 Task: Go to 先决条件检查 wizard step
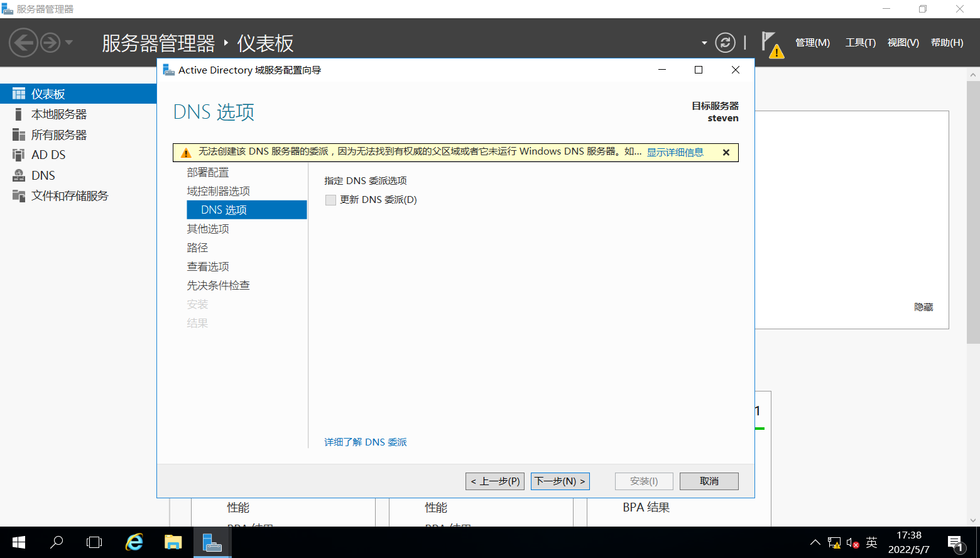(x=219, y=285)
